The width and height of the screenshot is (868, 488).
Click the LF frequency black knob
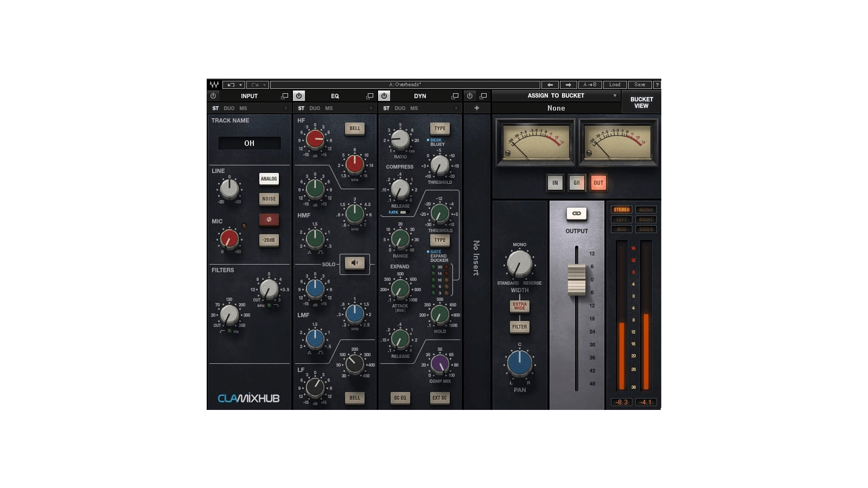(355, 364)
